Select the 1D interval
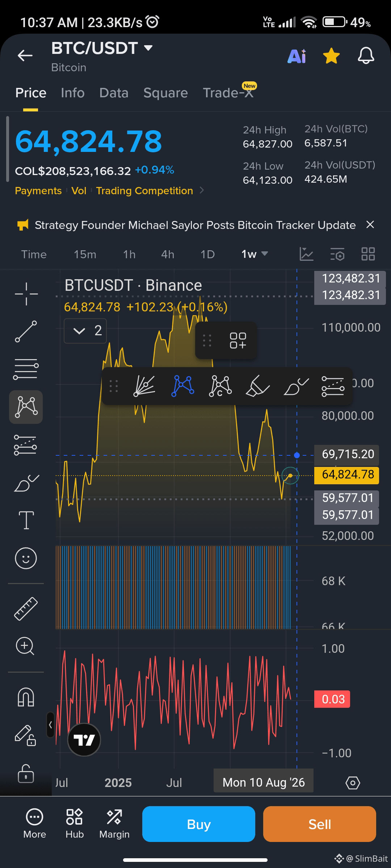391x868 pixels. (x=208, y=254)
